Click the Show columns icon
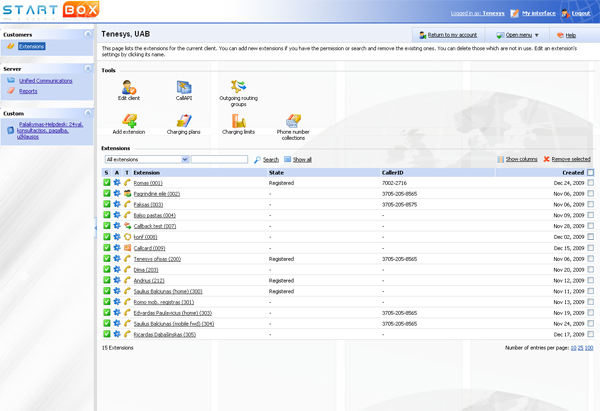This screenshot has width=600, height=411. pos(501,159)
